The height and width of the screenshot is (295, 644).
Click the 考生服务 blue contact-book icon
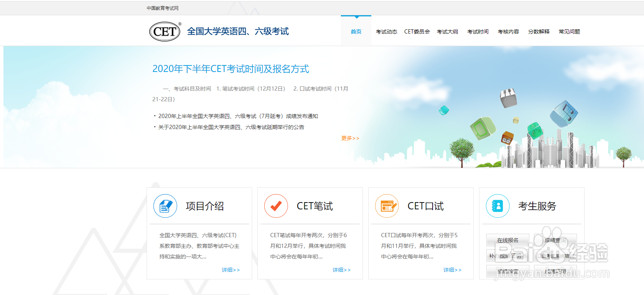tap(498, 206)
